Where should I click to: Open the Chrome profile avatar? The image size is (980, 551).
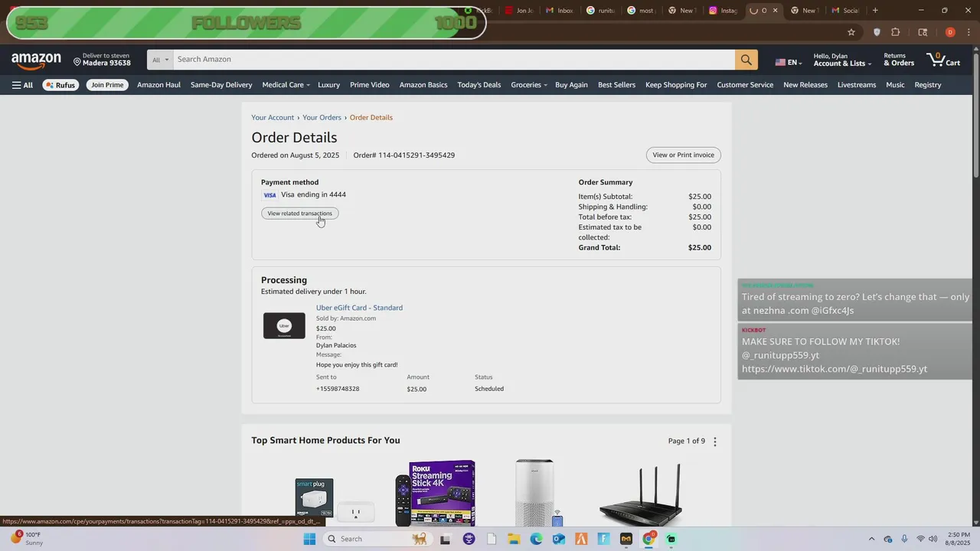coord(950,32)
